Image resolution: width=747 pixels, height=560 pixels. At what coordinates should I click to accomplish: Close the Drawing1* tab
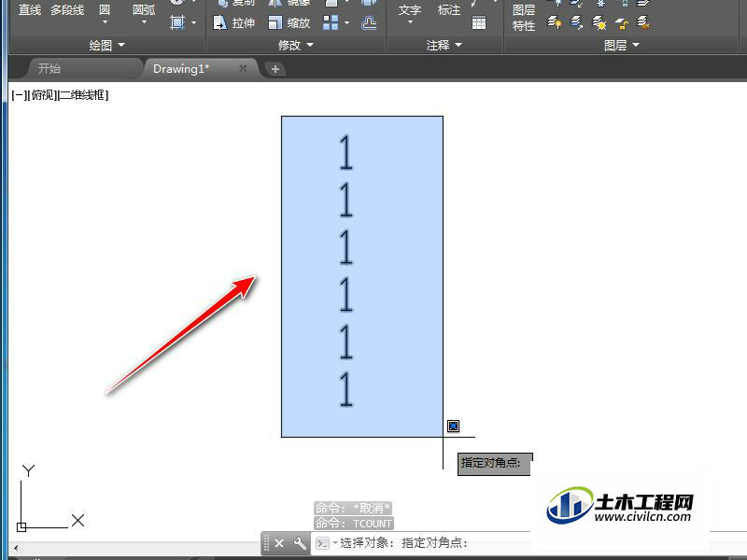pyautogui.click(x=243, y=68)
